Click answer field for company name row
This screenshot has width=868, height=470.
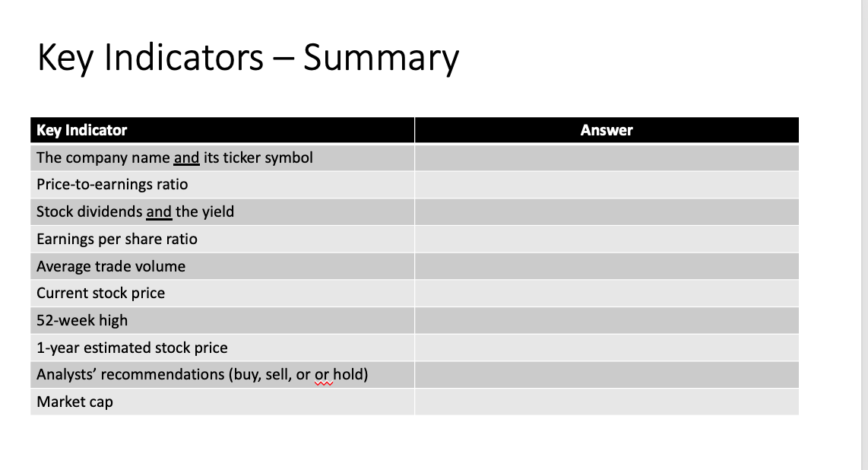tap(607, 157)
